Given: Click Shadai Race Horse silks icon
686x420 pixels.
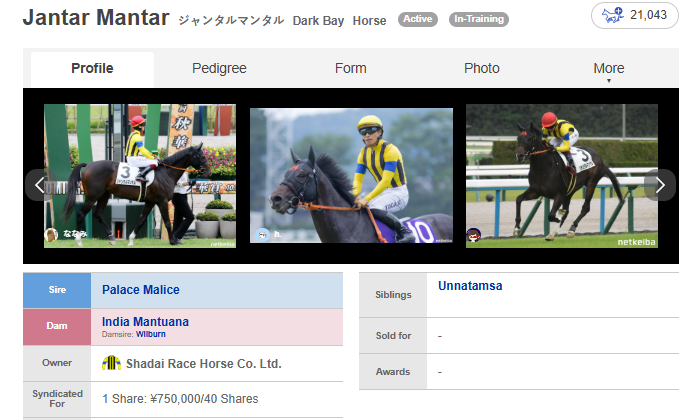Looking at the screenshot, I should (x=111, y=363).
